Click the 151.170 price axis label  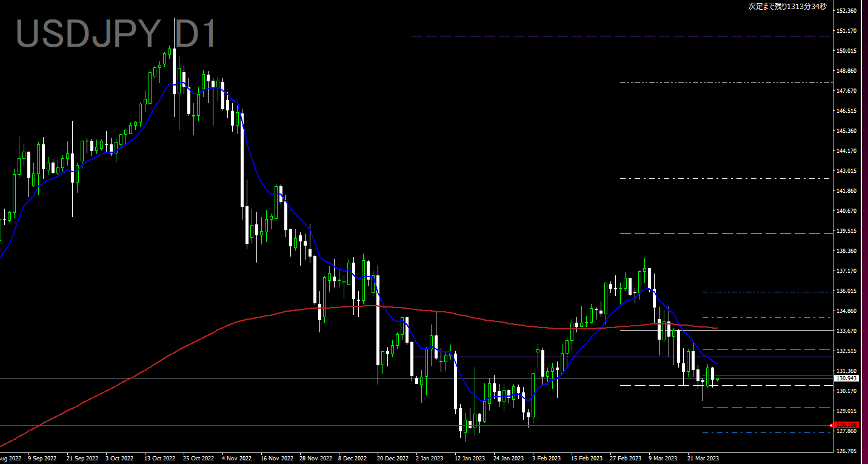(846, 31)
